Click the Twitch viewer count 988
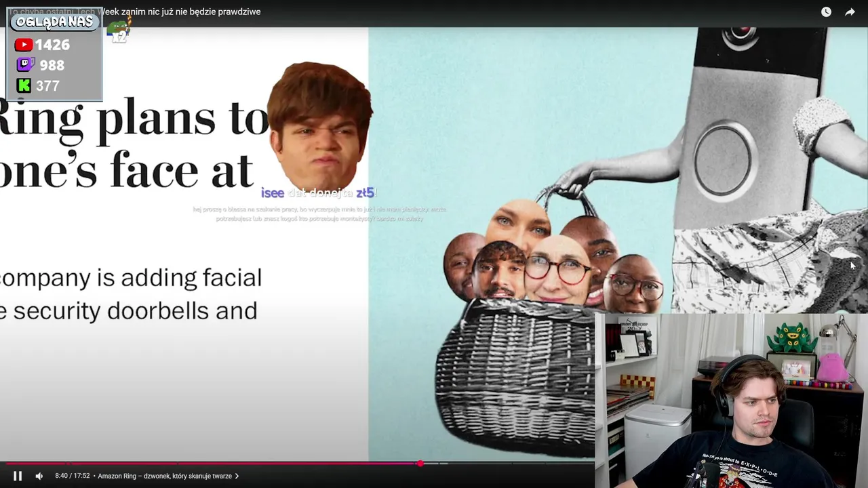 coord(52,65)
